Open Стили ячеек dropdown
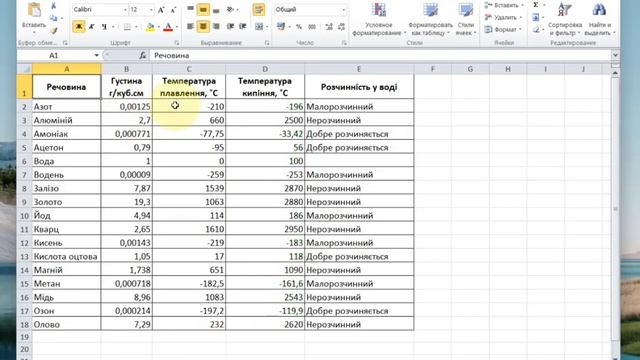640x360 pixels. click(465, 19)
